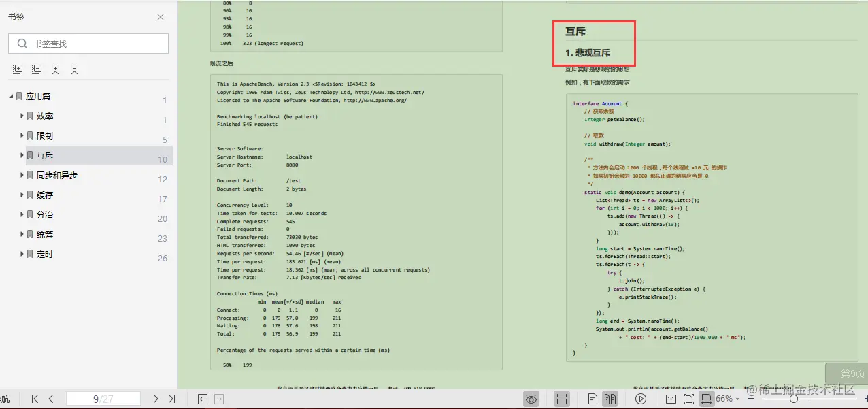
Task: Start slideshow play button
Action: coord(641,399)
